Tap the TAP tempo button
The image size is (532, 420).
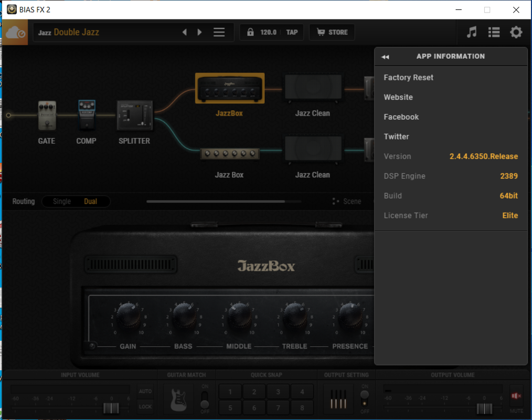click(x=292, y=32)
